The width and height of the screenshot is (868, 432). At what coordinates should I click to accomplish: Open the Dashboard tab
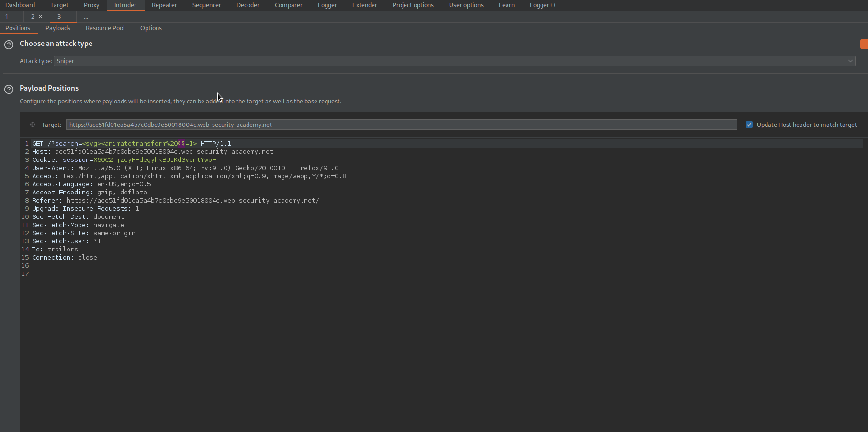(x=20, y=5)
